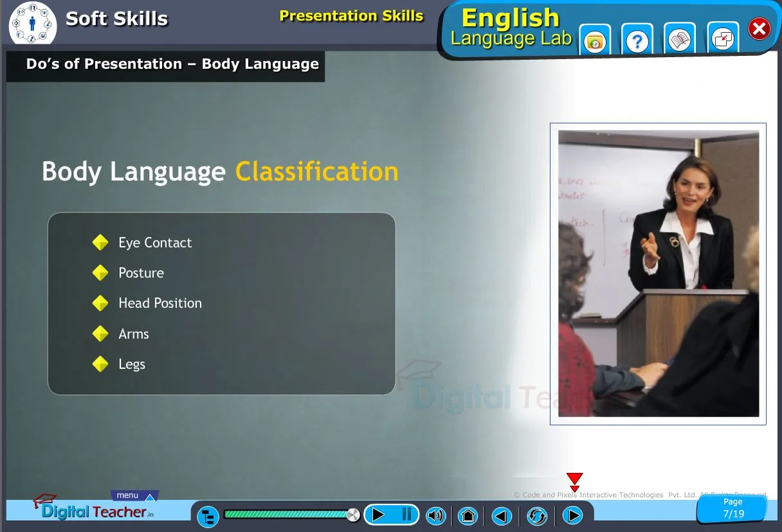Click the yellow diamond beside Eye Contact
The width and height of the screenshot is (782, 532).
pyautogui.click(x=100, y=243)
